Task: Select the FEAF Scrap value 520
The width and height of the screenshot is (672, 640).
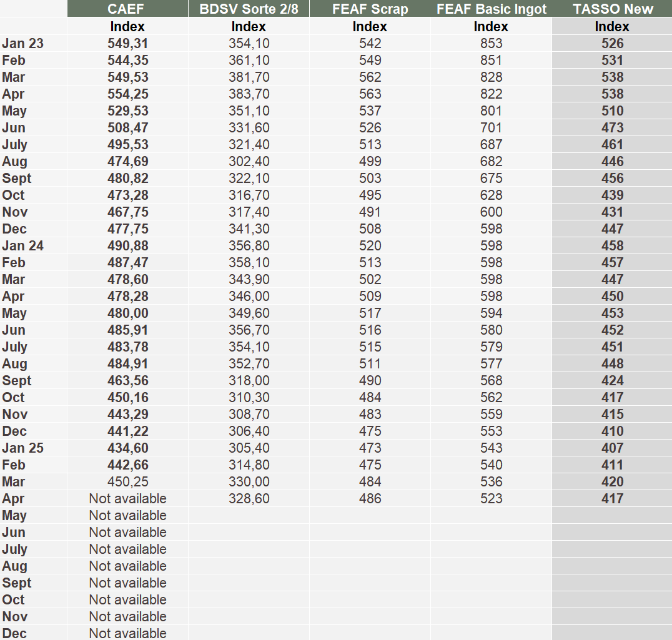Action: pos(370,245)
